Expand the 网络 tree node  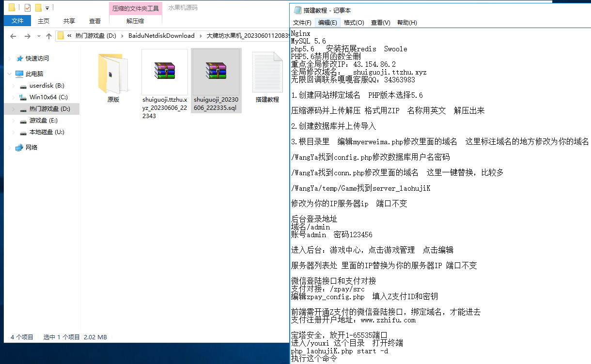point(10,148)
